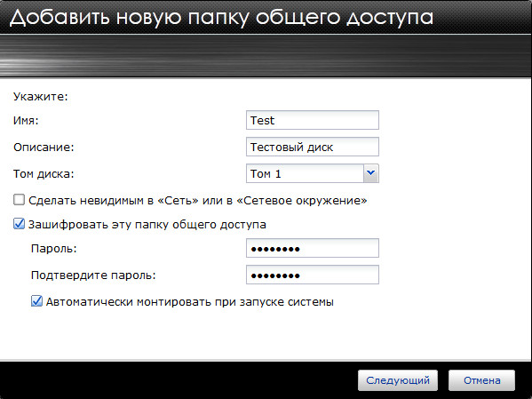Click the «Сетевое окружение» checkbox label text
This screenshot has width=532, height=399.
198,200
